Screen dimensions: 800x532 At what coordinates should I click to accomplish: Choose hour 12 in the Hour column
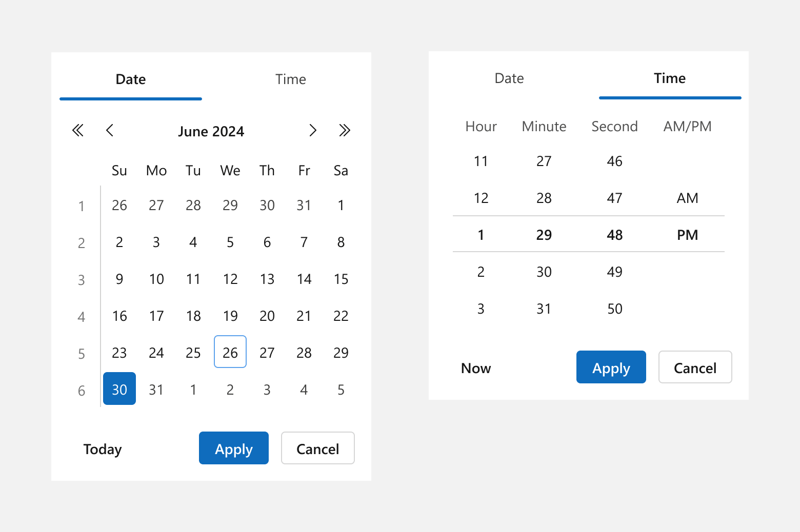(481, 198)
